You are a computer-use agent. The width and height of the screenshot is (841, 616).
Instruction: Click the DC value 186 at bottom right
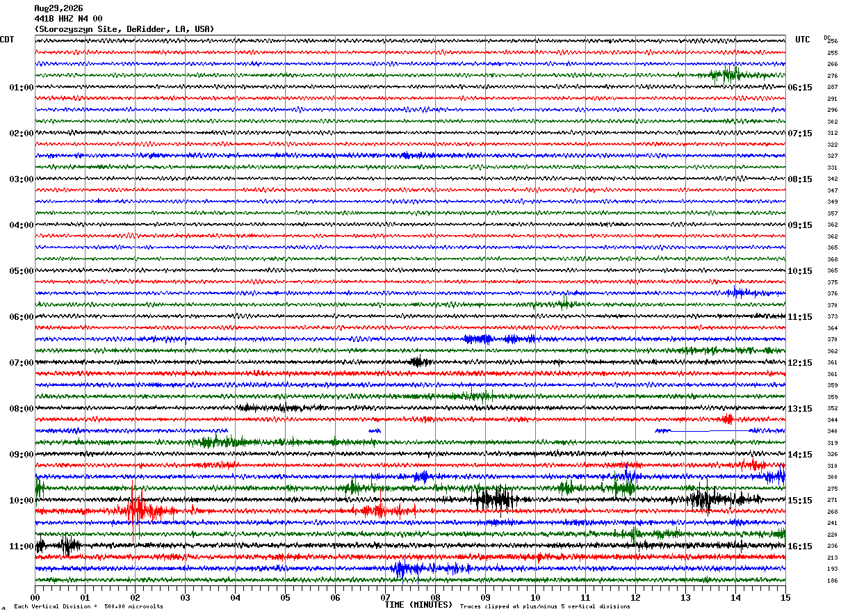(x=832, y=581)
